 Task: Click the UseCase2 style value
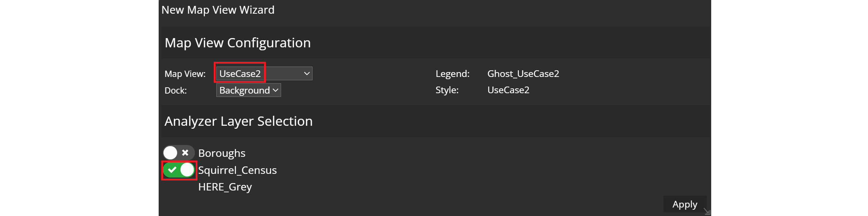[508, 90]
